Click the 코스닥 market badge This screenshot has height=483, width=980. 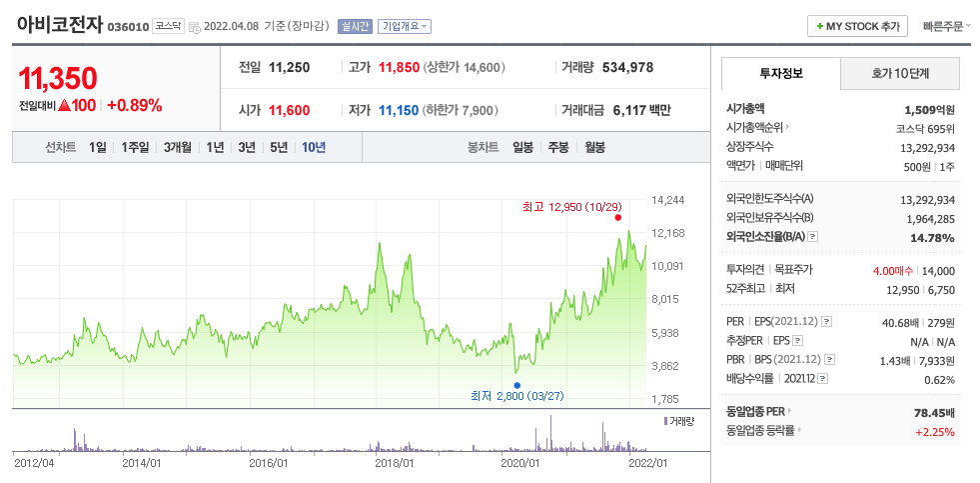(x=168, y=27)
